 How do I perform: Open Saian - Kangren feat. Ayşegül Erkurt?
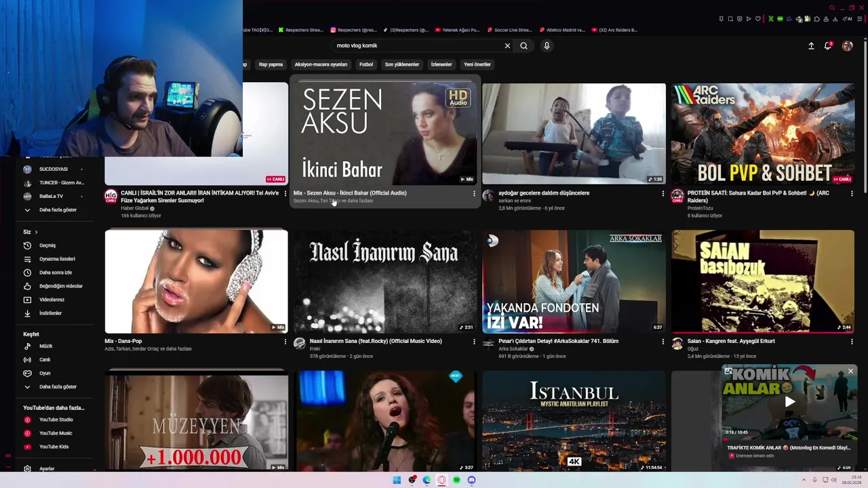click(731, 341)
